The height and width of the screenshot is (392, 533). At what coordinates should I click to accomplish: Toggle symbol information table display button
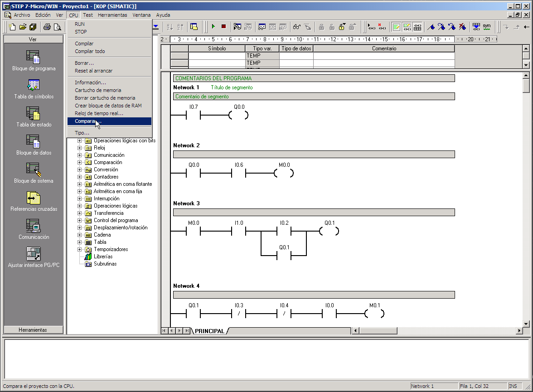click(x=417, y=27)
